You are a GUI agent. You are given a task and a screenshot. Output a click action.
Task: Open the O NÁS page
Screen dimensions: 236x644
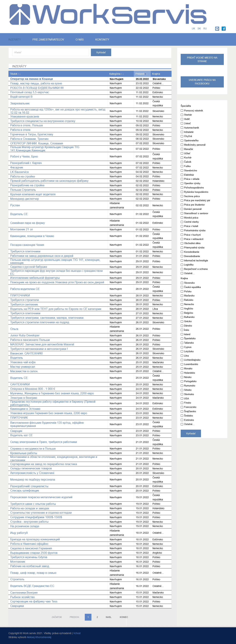80,39
